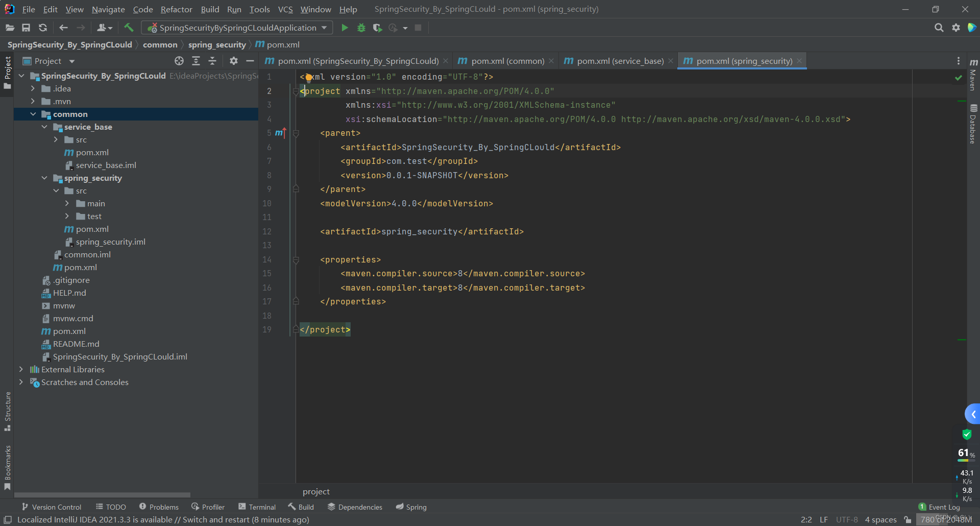Screen dimensions: 980x526
Task: Toggle tool window quick access icon
Action: pyautogui.click(x=8, y=519)
